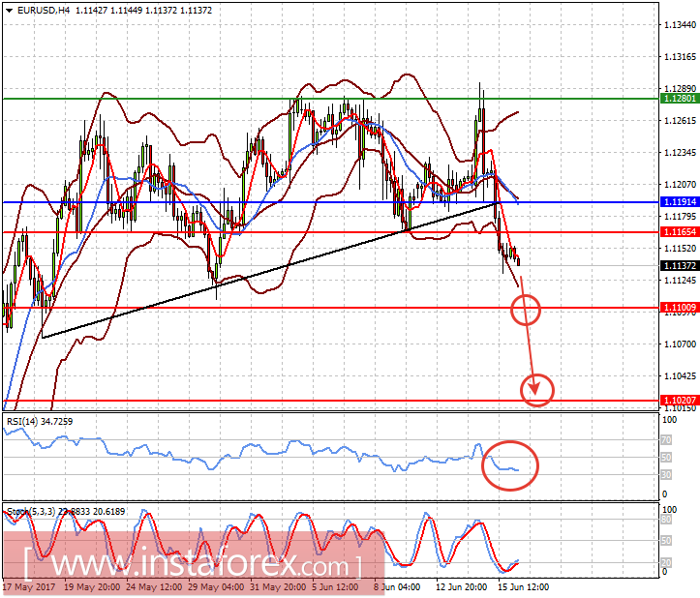Viewport: 700px width, 598px height.
Task: Click the Stoch(5,3,3) indicator label
Action: click(66, 512)
